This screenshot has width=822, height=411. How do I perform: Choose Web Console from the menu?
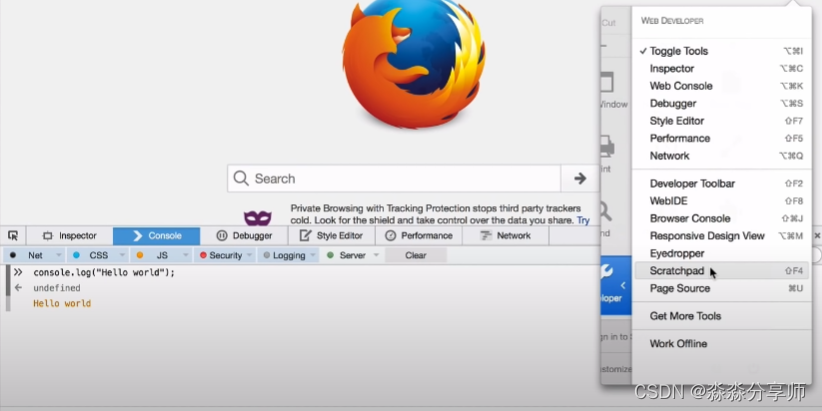coord(721,86)
